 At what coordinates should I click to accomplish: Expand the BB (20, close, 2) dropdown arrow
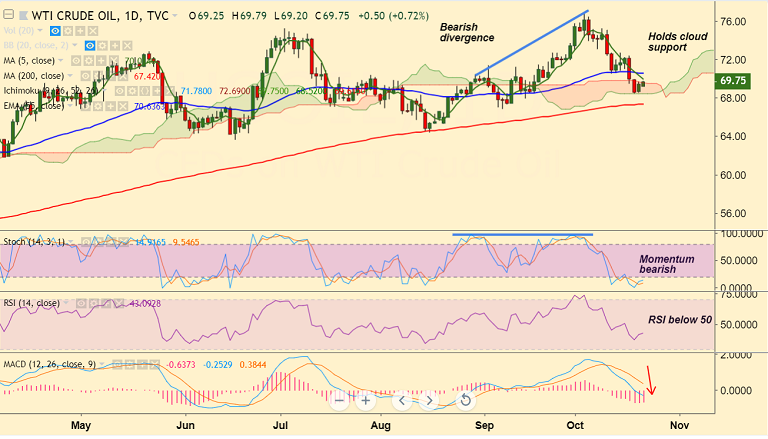point(75,45)
